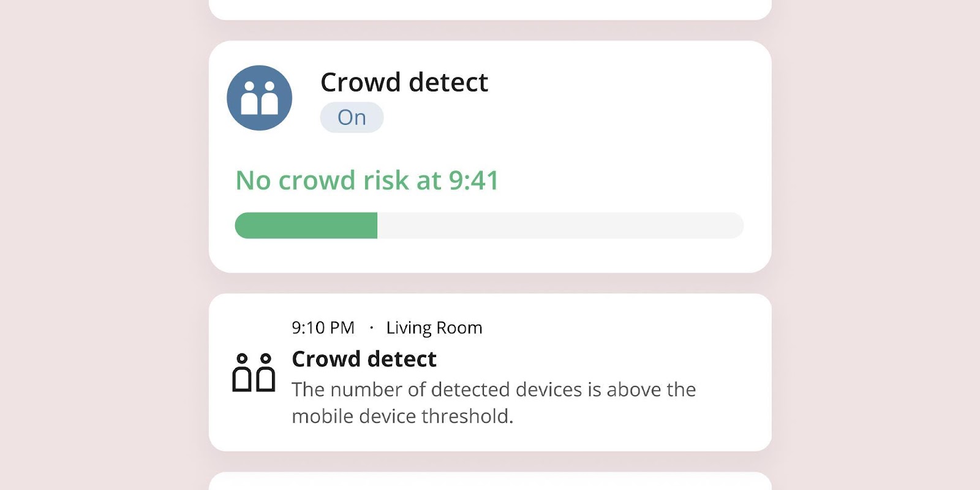Click the pink gap between the two cards

490,283
